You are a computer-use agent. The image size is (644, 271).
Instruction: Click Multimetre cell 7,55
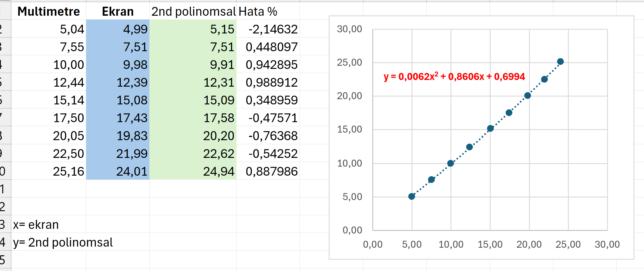click(x=49, y=47)
